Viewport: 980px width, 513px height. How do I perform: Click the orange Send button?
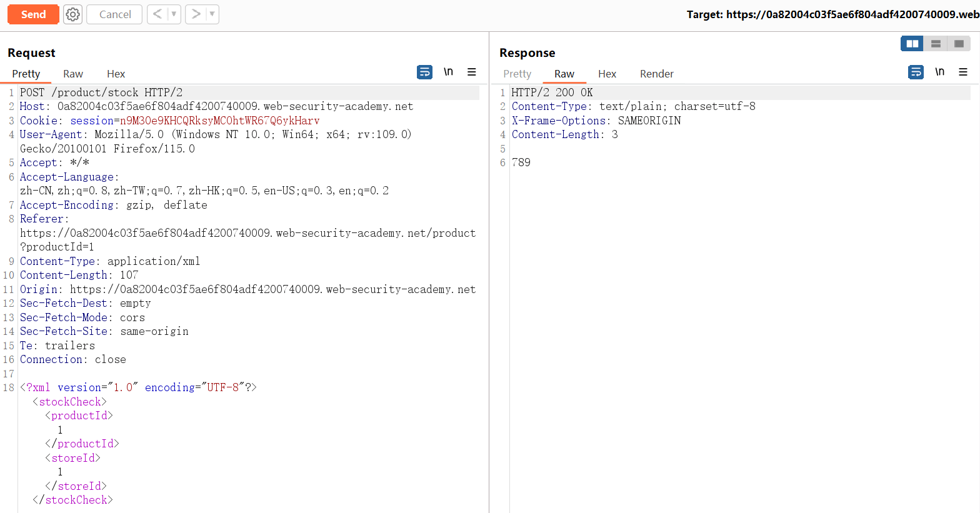[33, 14]
